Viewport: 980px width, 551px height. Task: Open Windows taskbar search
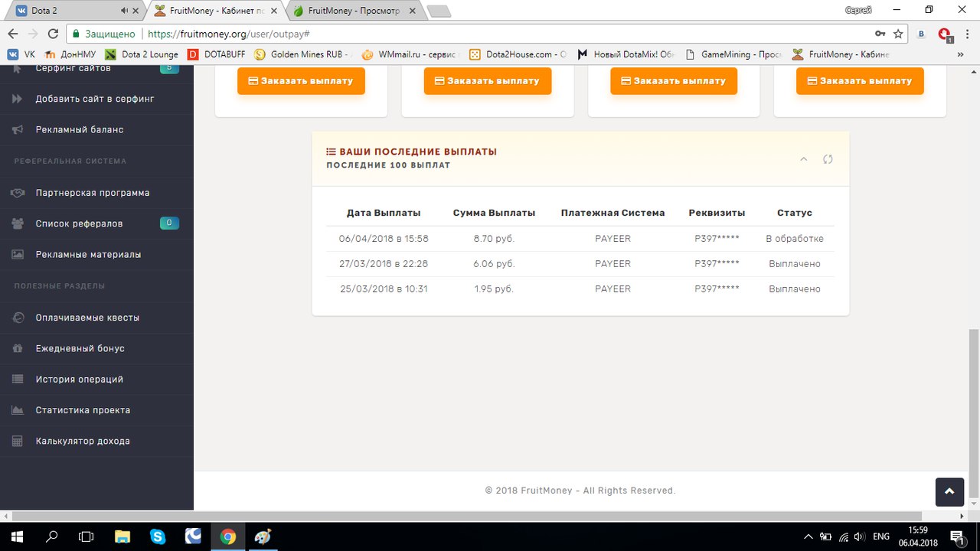[51, 536]
